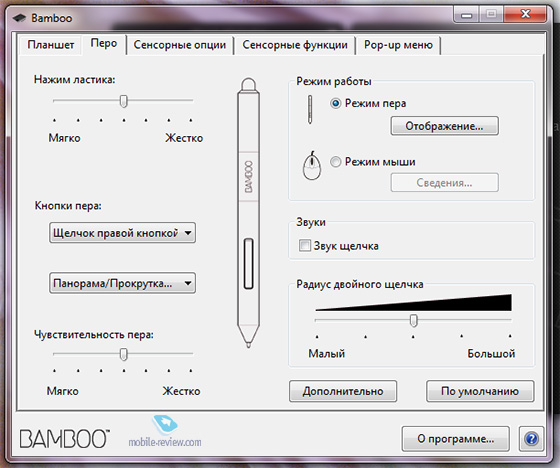Click the small pen icon beside Режим пера
This screenshot has height=468, width=560.
click(310, 110)
